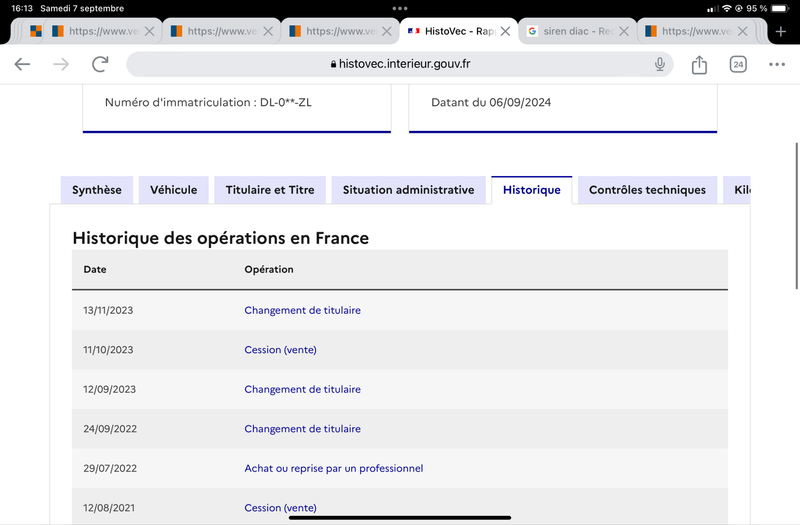Close the siren diac search tab
This screenshot has width=800, height=525.
623,32
